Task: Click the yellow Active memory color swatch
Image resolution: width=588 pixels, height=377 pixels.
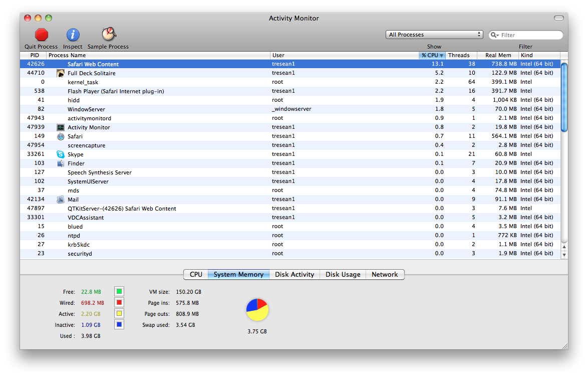Action: coord(119,313)
